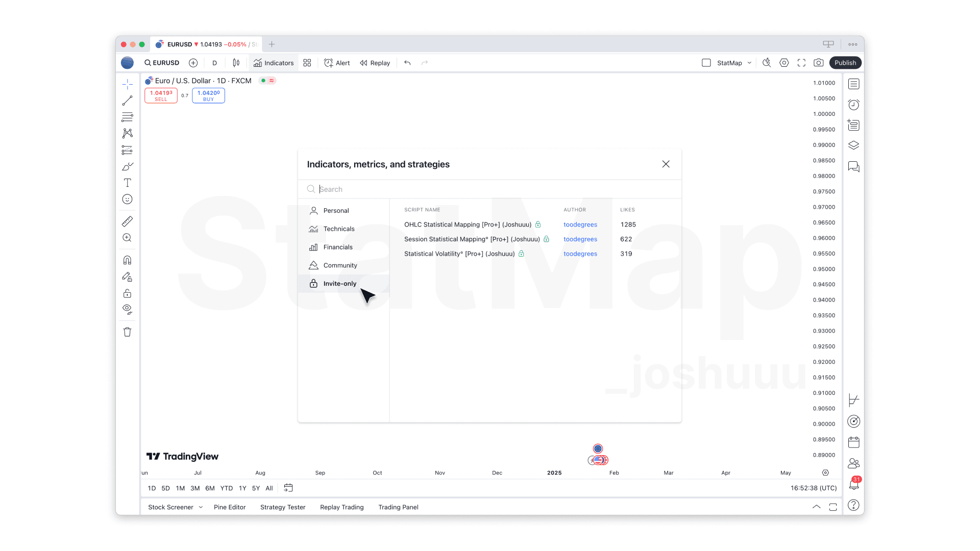Select the brush drawing tool
This screenshot has width=980, height=551.
click(127, 166)
